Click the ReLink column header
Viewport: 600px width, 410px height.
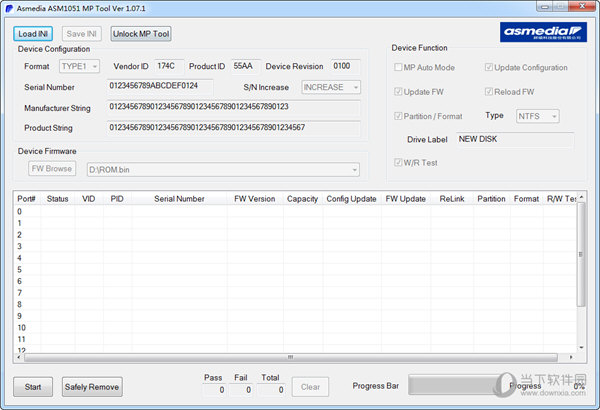click(x=452, y=199)
